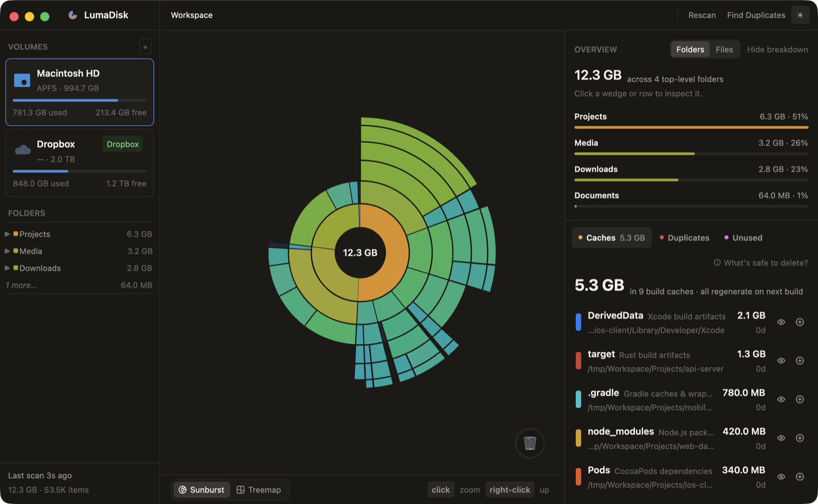This screenshot has width=818, height=504.
Task: Switch to Treemap view
Action: (x=259, y=490)
